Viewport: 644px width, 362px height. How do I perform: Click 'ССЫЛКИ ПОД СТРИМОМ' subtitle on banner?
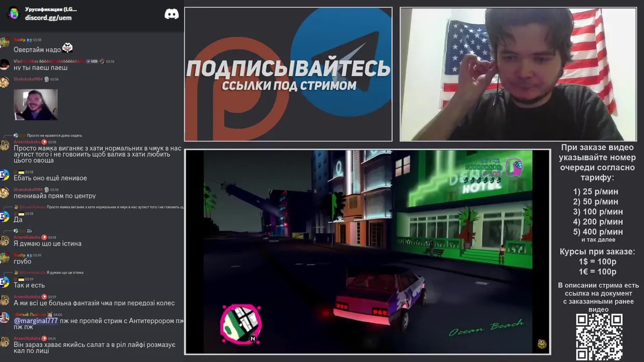289,85
